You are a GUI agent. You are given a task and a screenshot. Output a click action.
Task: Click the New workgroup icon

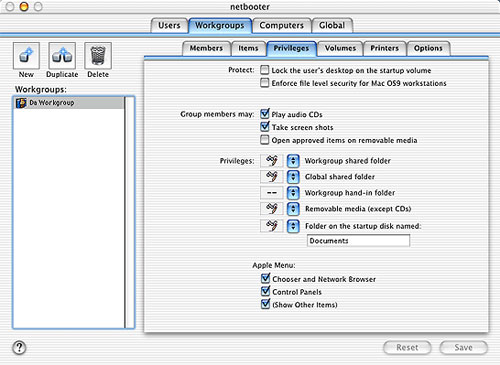26,55
